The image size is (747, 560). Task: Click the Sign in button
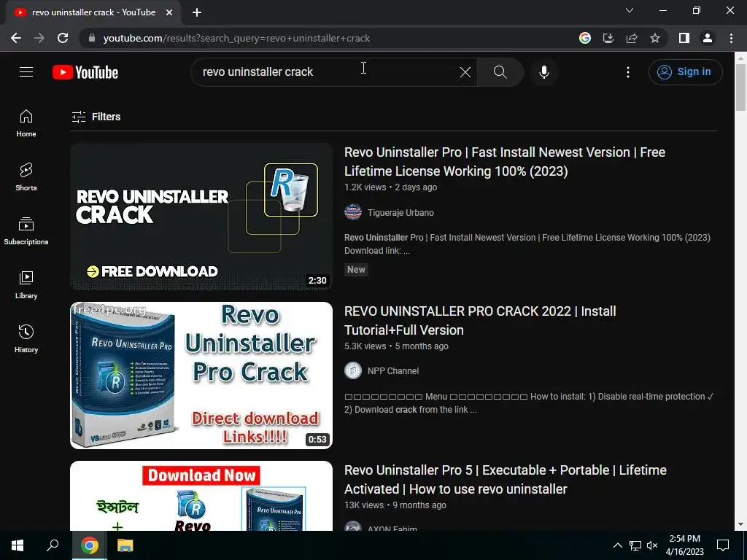coord(686,72)
